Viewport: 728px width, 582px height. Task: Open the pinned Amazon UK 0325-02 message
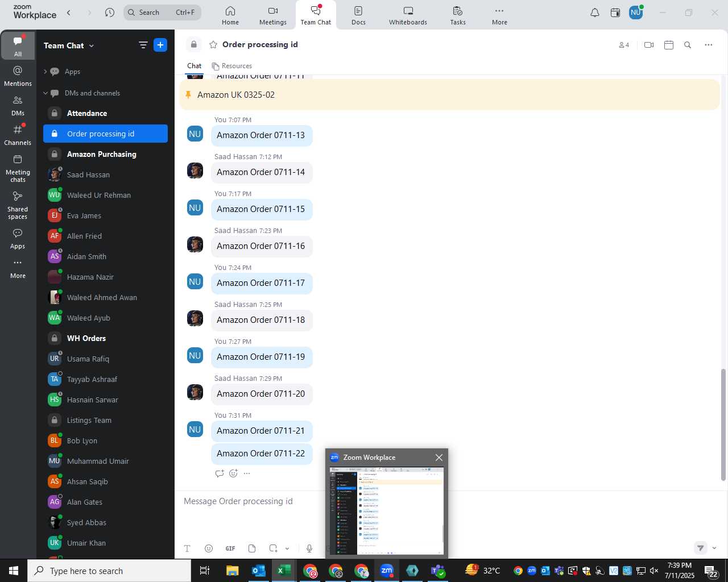point(449,95)
